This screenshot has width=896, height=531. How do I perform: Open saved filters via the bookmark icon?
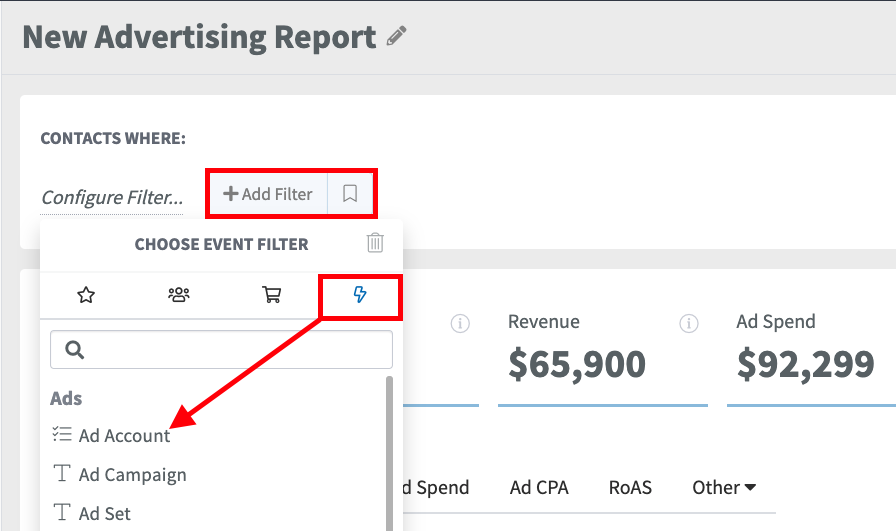pyautogui.click(x=350, y=194)
